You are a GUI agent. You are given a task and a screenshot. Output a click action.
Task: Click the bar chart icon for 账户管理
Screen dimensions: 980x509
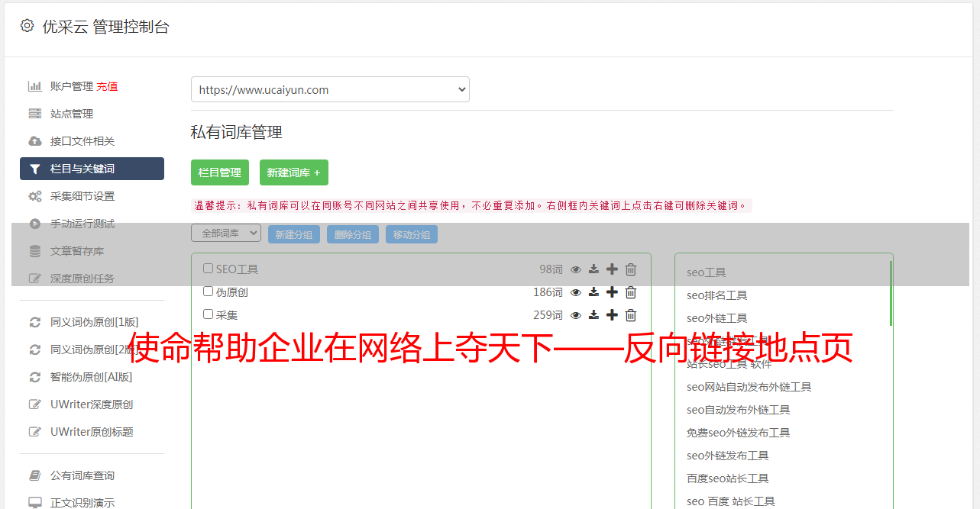click(x=35, y=86)
